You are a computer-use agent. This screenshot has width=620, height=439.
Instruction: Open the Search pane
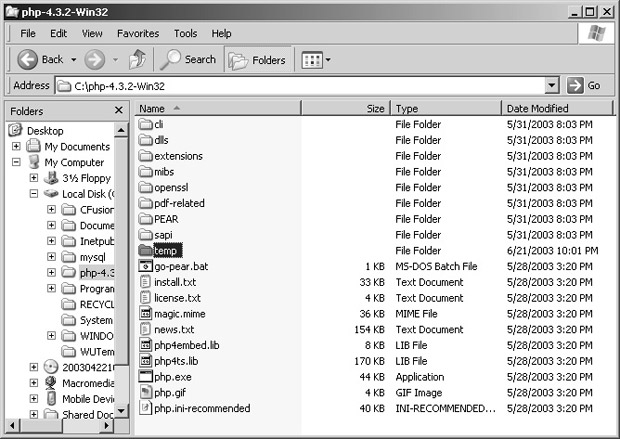tap(188, 60)
